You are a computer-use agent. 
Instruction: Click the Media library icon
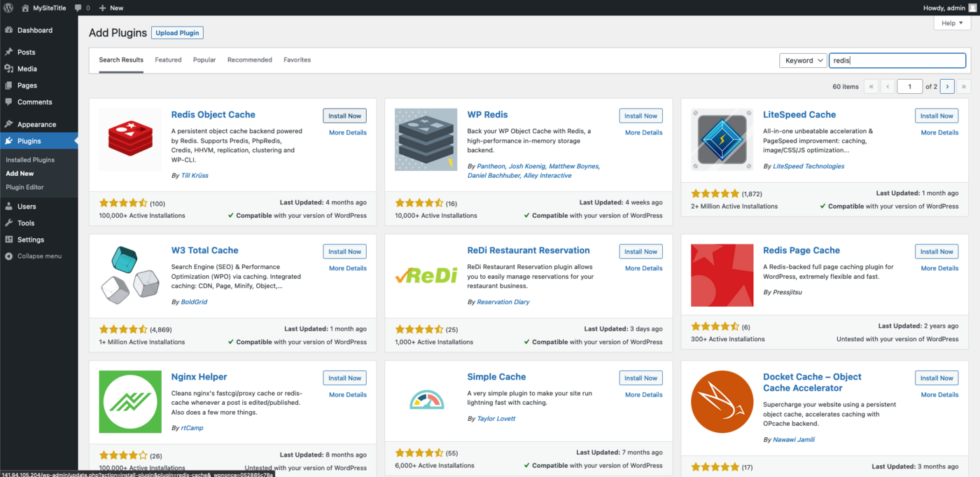pyautogui.click(x=10, y=69)
